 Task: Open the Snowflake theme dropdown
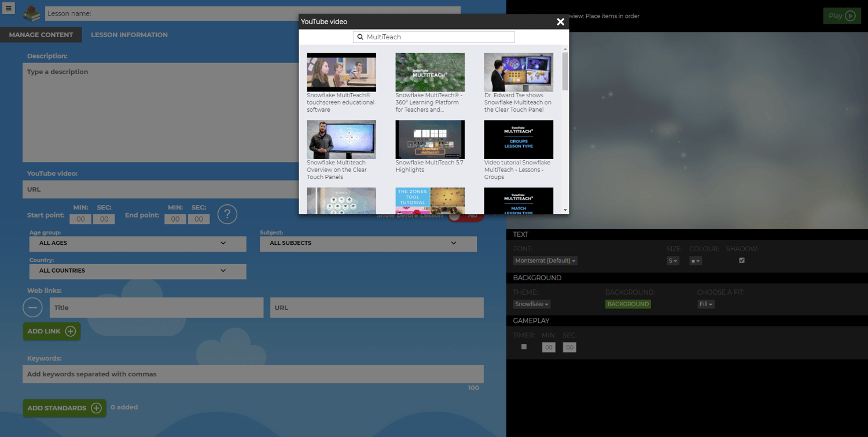coord(531,304)
